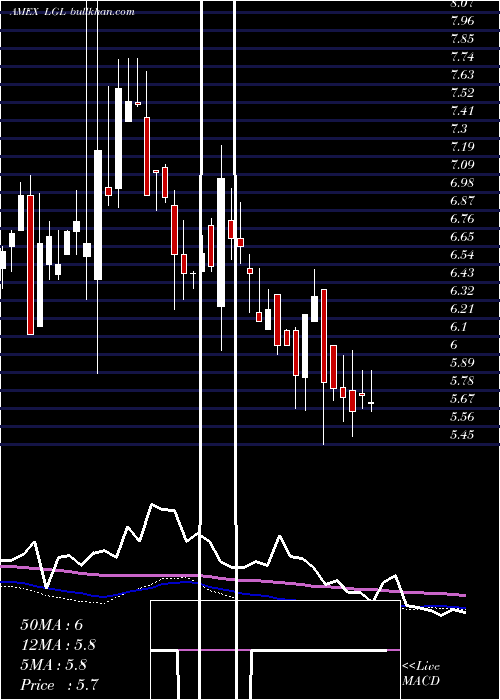Viewport: 500px width, 700px height.
Task: Click the 5.45 price axis label
Action: (462, 435)
